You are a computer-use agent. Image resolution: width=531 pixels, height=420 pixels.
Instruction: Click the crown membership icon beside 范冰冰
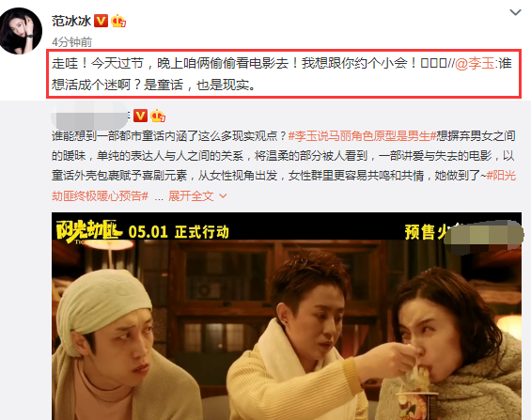tap(118, 21)
